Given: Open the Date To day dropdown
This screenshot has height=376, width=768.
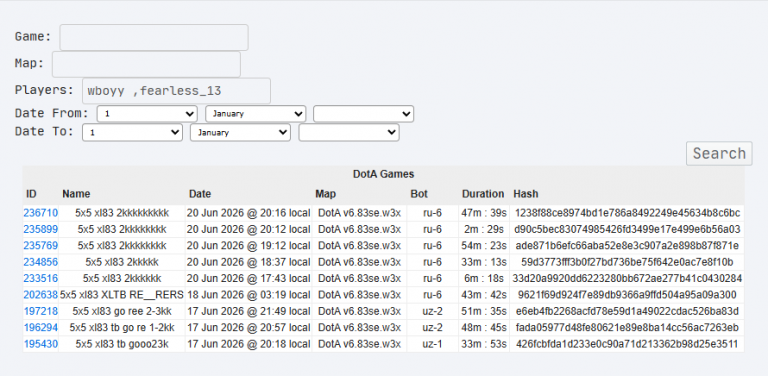Looking at the screenshot, I should [x=132, y=133].
